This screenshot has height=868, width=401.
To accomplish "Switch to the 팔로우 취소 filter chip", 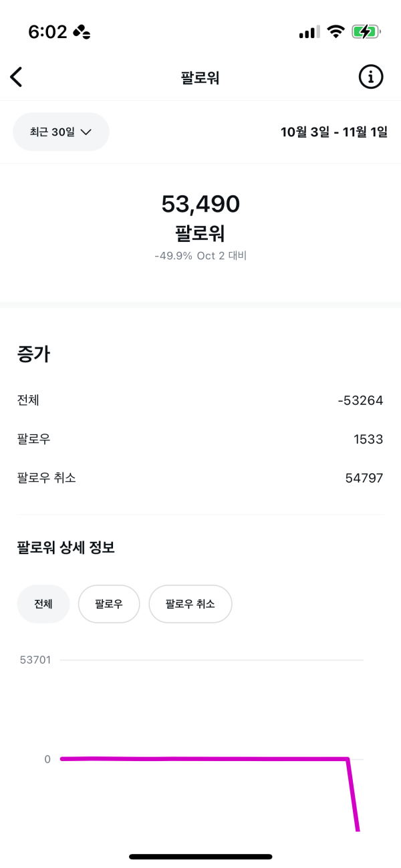I will [x=190, y=604].
